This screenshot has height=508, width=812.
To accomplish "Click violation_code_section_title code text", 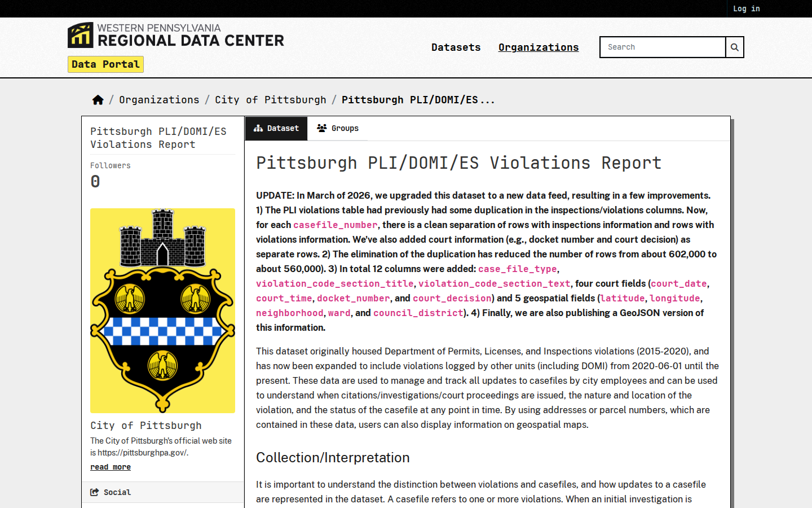I will pyautogui.click(x=335, y=283).
